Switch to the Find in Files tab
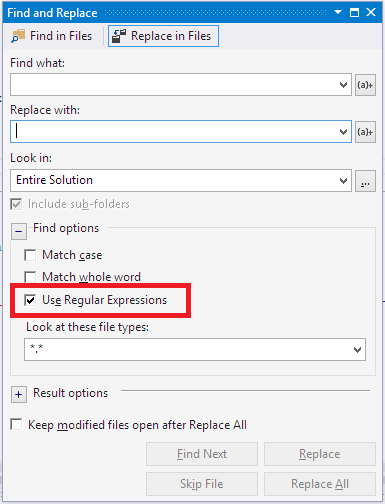Image resolution: width=385 pixels, height=504 pixels. (52, 36)
